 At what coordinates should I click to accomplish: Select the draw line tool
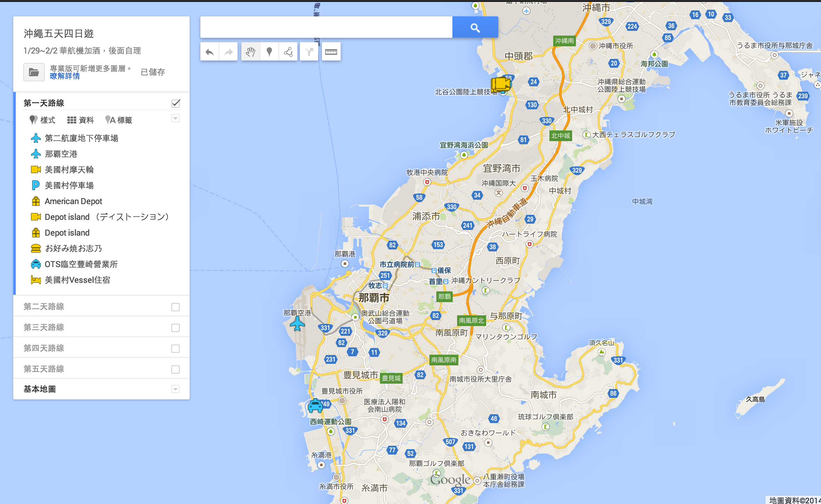click(x=288, y=52)
